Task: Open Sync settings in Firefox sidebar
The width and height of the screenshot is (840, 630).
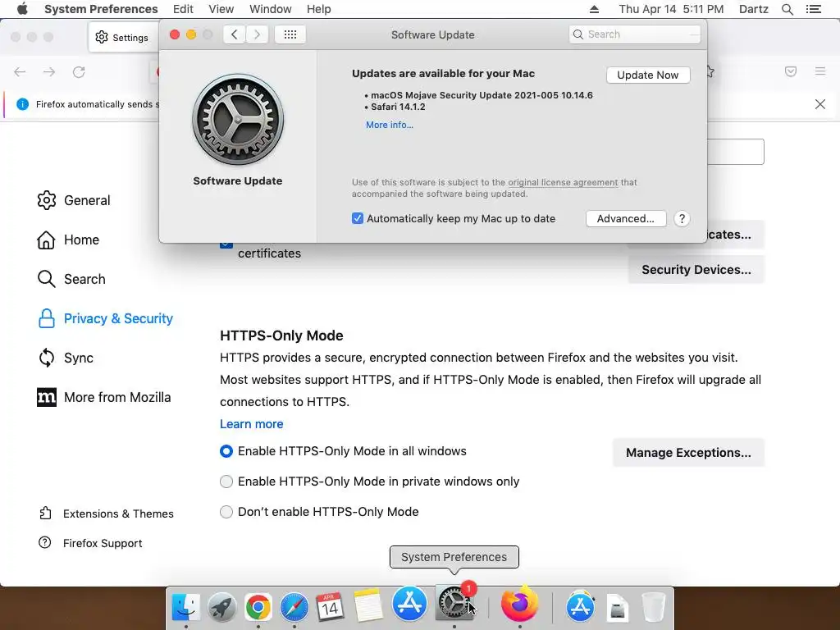Action: click(66, 358)
